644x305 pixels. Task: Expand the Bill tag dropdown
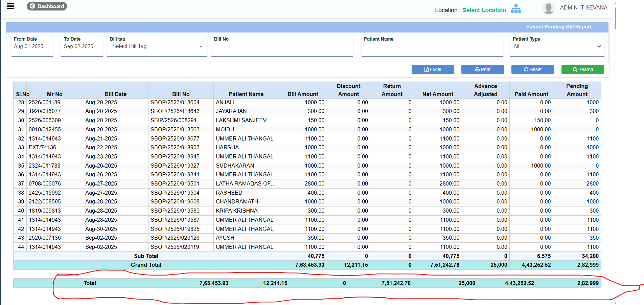pos(157,46)
